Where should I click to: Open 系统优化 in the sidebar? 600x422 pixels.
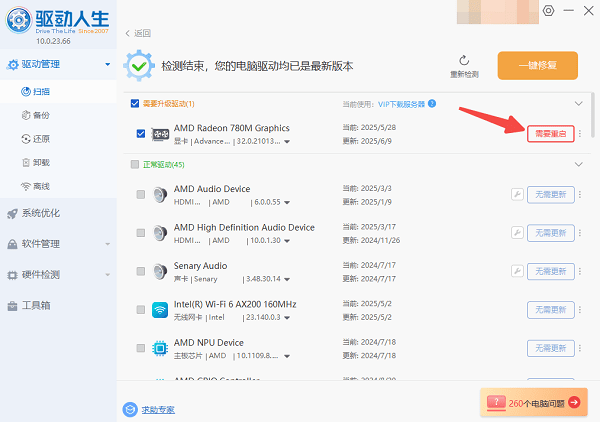coord(58,213)
